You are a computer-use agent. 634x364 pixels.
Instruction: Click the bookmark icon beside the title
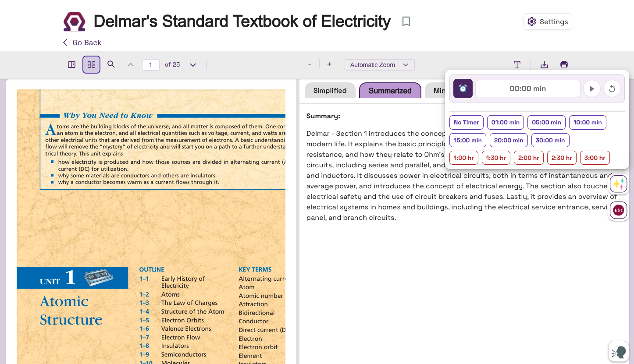click(x=406, y=21)
